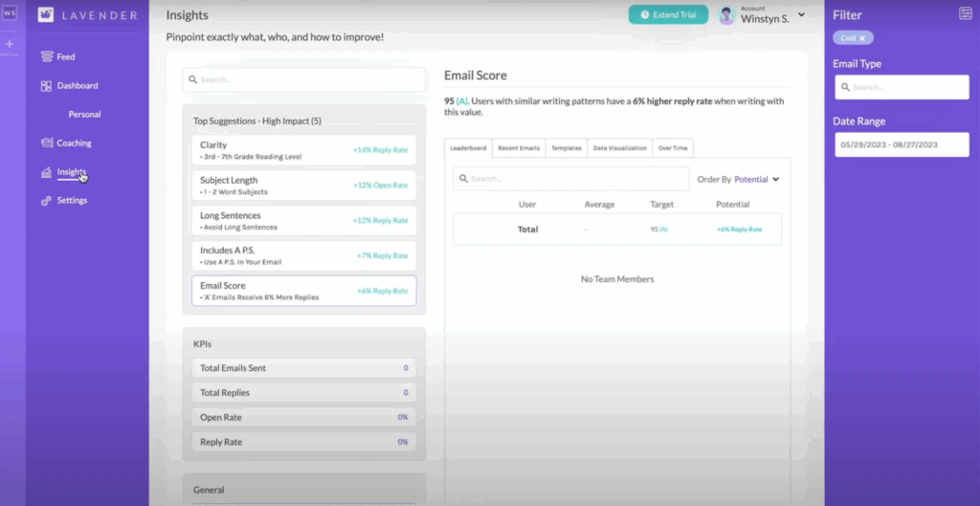Click the leaderboard search field
This screenshot has height=506, width=980.
tap(570, 179)
